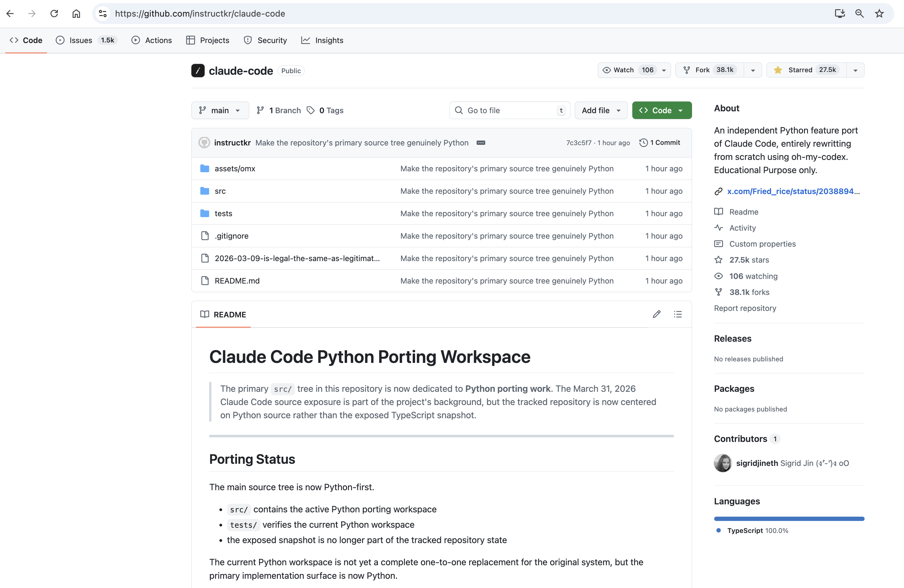Open the fork options dropdown arrow
The width and height of the screenshot is (904, 588).
(x=753, y=70)
